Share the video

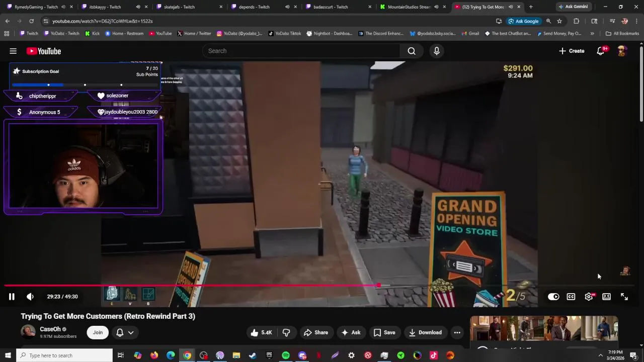tap(316, 332)
